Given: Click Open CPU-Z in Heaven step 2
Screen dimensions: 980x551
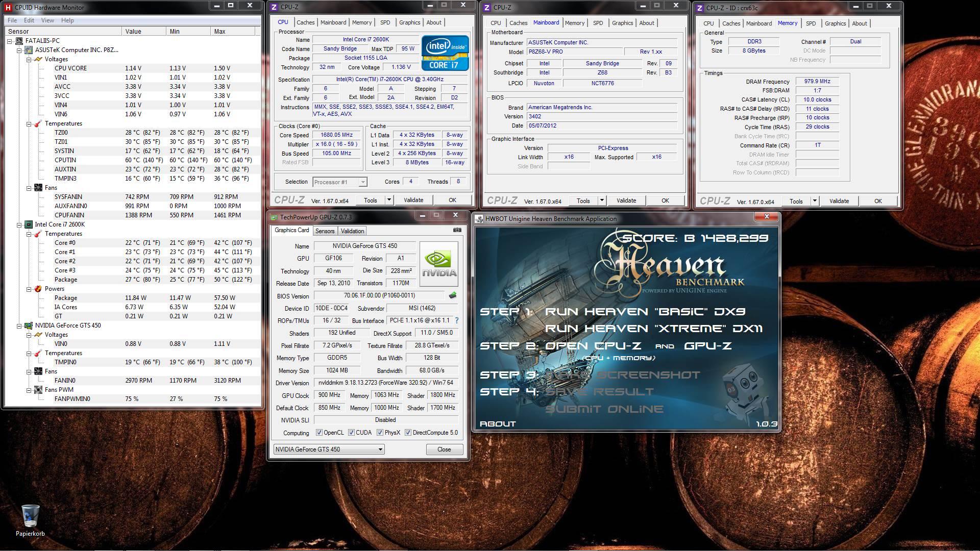Looking at the screenshot, I should (593, 346).
